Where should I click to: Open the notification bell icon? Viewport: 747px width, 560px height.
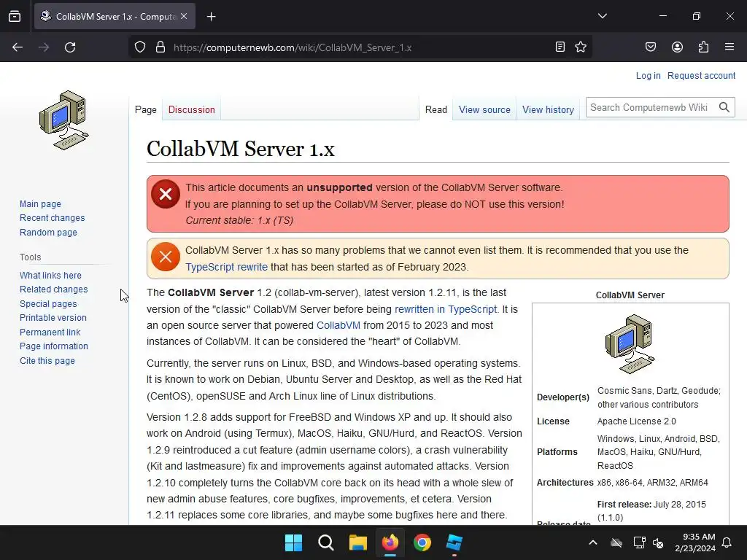(727, 542)
